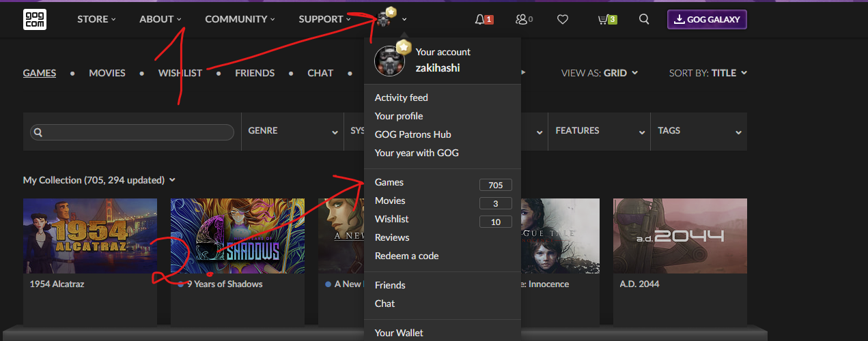868x341 pixels.
Task: Click the wishlist heart icon
Action: pos(563,19)
